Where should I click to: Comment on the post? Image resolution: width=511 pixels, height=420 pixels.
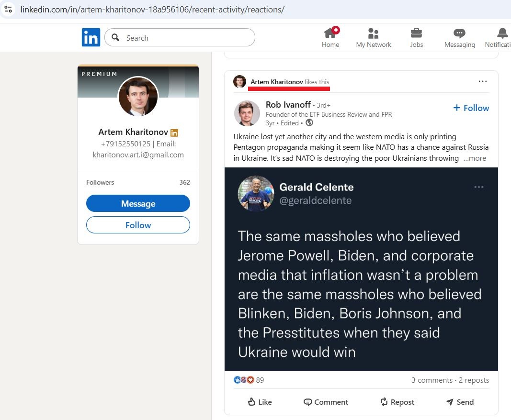326,402
